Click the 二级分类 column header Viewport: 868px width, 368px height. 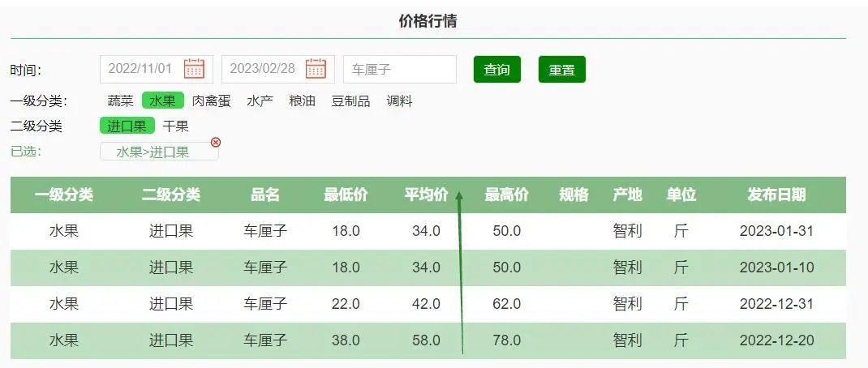tap(171, 195)
